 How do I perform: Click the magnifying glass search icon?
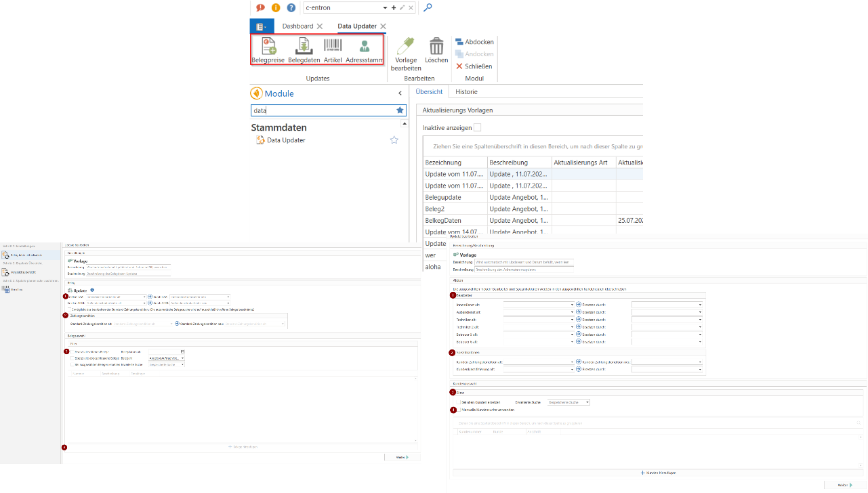point(428,8)
